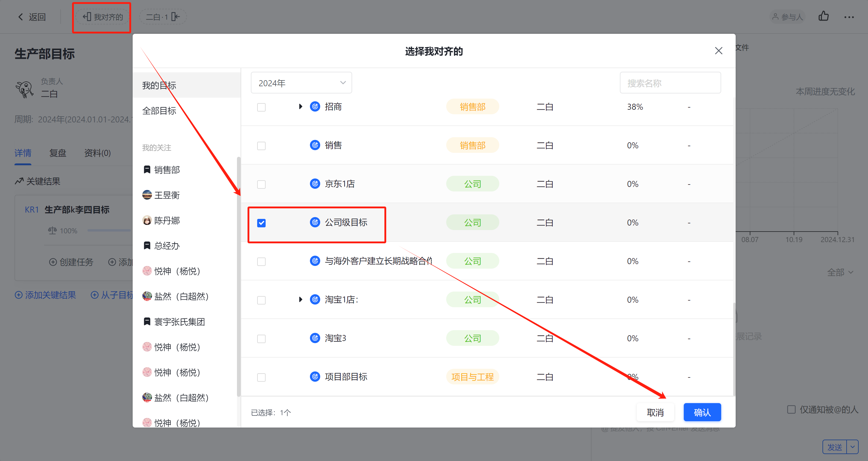Tick the checkbox for 项目部目标
This screenshot has width=868, height=461.
coord(261,377)
